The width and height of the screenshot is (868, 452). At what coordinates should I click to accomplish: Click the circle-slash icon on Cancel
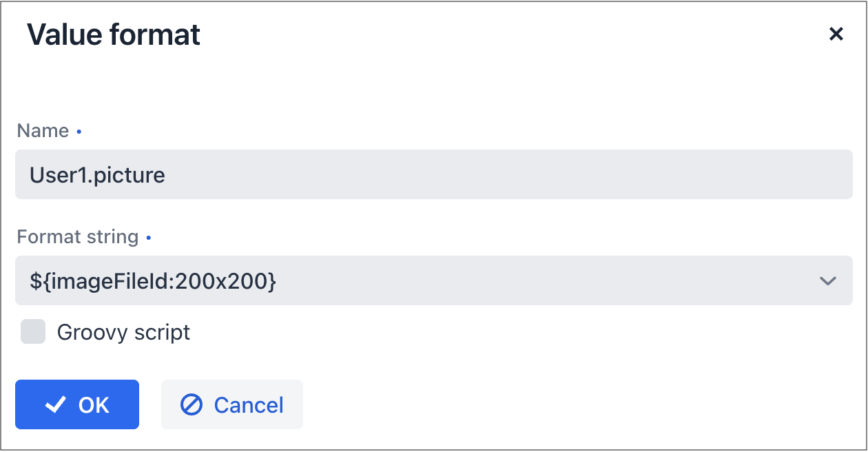click(191, 405)
